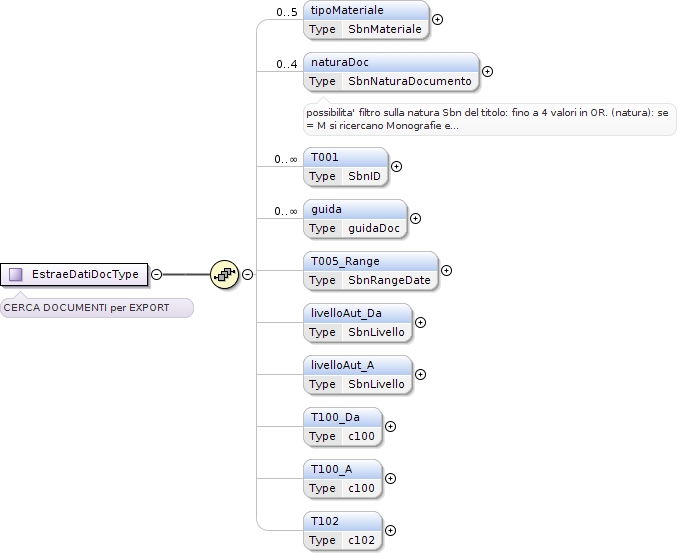The image size is (684, 555).
Task: Select the livelloAut_Da element header
Action: point(358,313)
